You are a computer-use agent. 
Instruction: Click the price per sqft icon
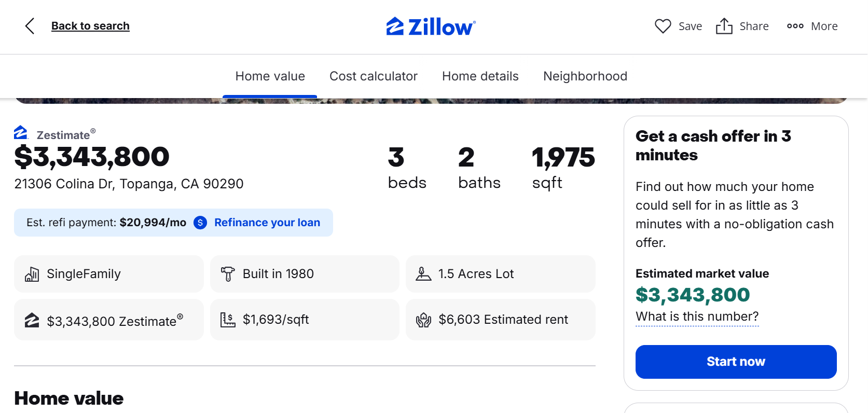pos(228,320)
